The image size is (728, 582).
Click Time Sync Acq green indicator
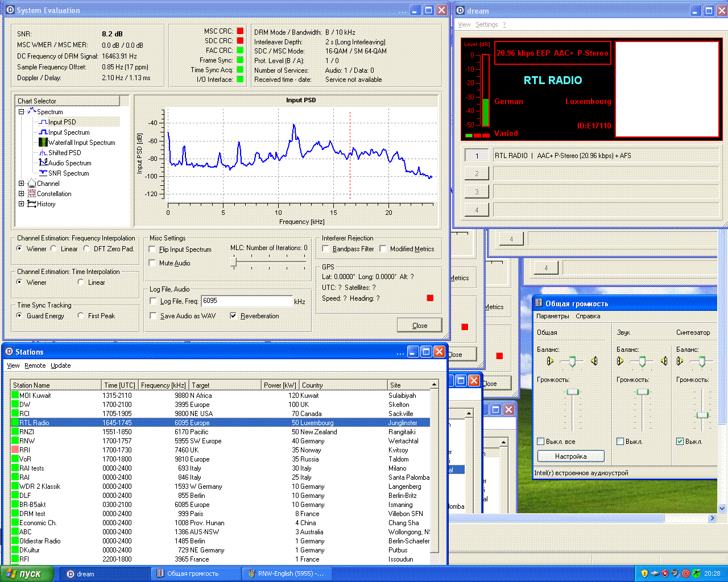(x=240, y=70)
